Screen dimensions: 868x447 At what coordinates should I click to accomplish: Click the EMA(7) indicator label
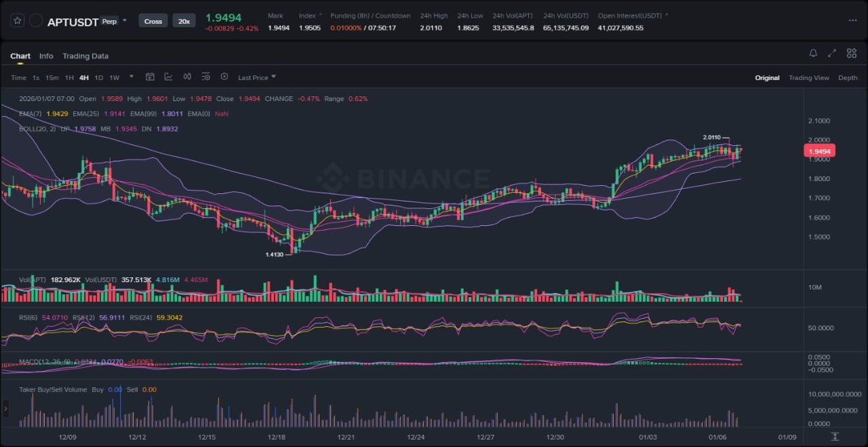[31, 114]
